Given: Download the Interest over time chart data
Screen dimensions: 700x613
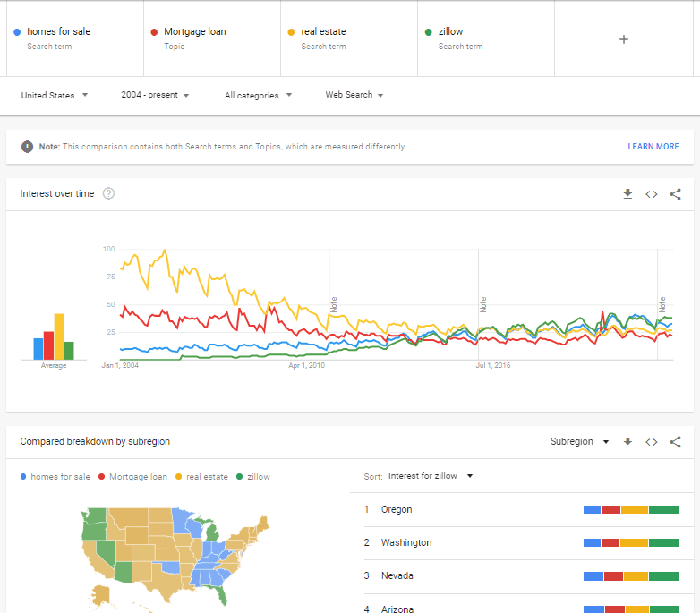Looking at the screenshot, I should click(627, 193).
